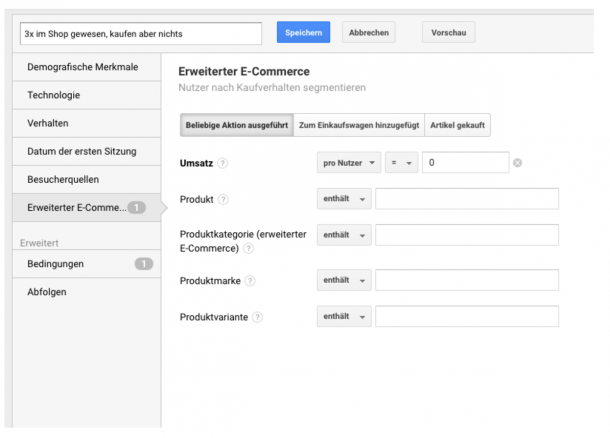Click the Produktmarke text input field
Viewport: 610px width, 438px height.
pyautogui.click(x=467, y=280)
